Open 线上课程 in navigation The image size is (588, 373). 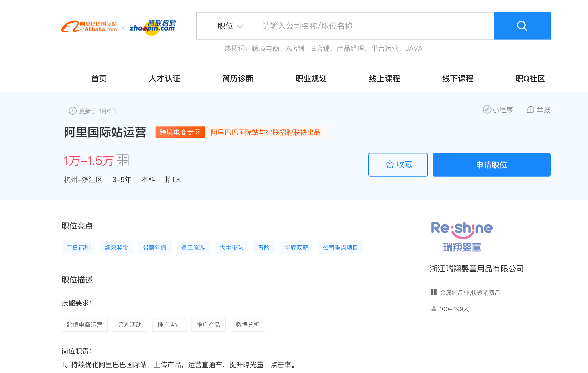(384, 79)
